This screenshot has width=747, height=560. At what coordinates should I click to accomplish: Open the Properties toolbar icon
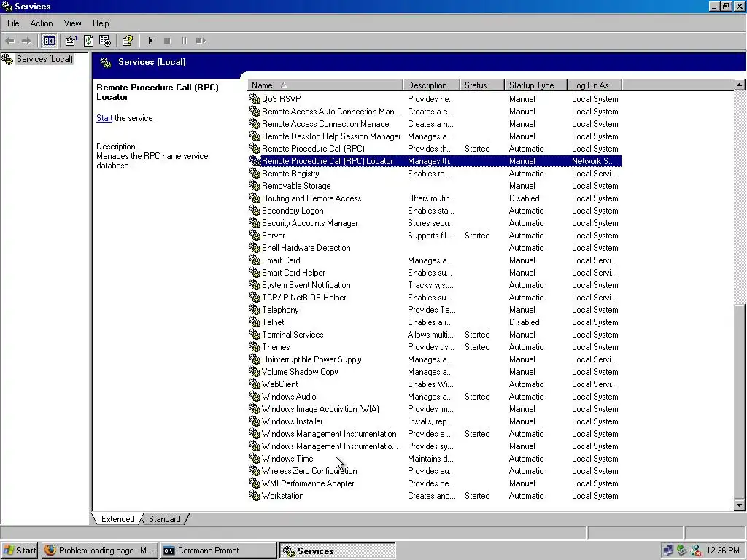click(x=71, y=41)
